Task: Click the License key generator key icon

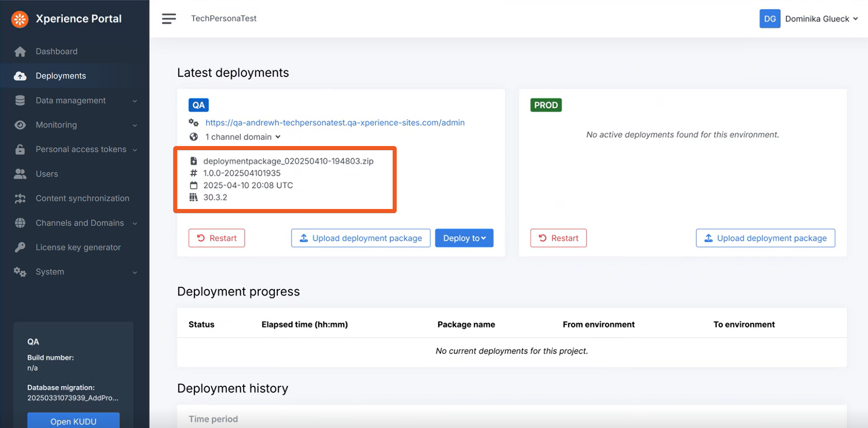Action: [20, 247]
